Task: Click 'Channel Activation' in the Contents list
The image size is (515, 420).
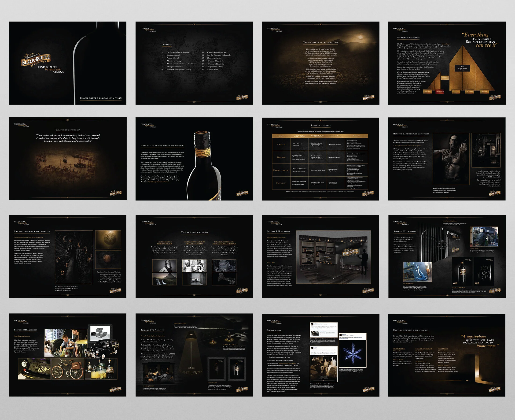Action: coord(214,58)
